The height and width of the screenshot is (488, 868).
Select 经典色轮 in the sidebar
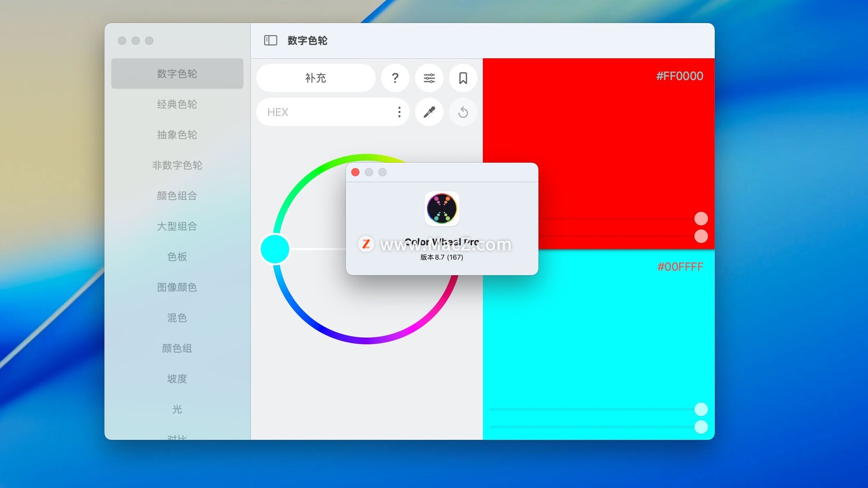tap(177, 104)
